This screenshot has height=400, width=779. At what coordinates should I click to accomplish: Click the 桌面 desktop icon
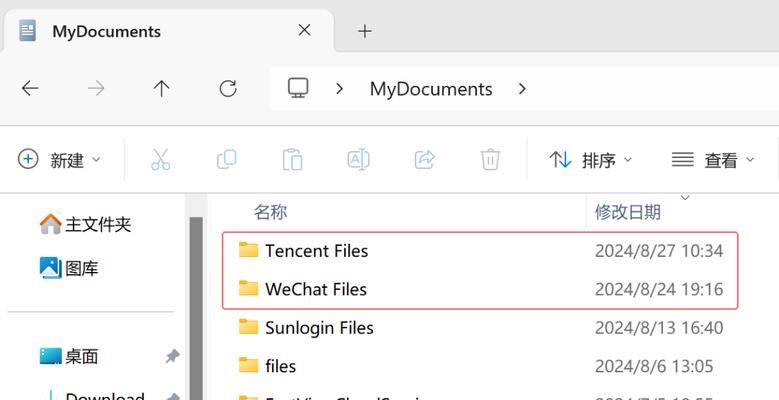tap(50, 356)
